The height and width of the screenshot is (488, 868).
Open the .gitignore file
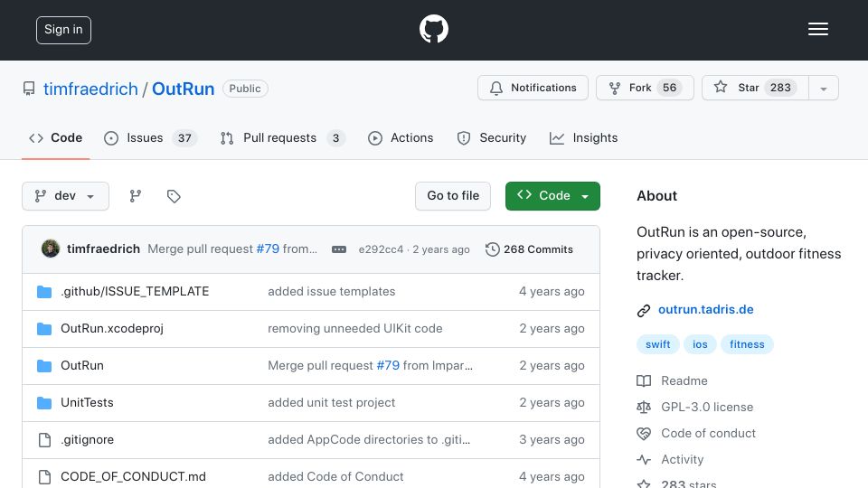click(87, 440)
